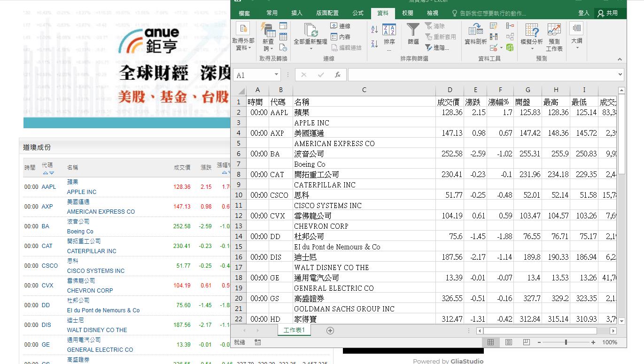Open the 校閱 (Review) tab
This screenshot has height=364, width=644.
tap(408, 13)
